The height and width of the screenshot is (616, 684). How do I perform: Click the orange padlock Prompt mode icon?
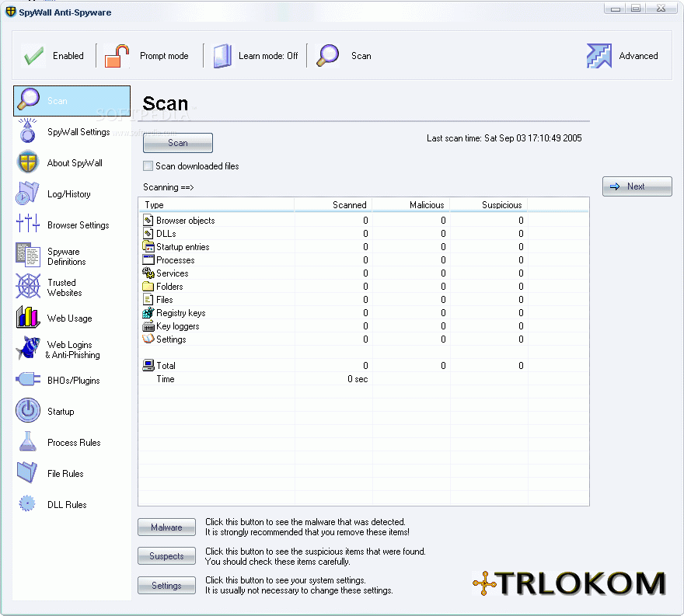[x=117, y=56]
